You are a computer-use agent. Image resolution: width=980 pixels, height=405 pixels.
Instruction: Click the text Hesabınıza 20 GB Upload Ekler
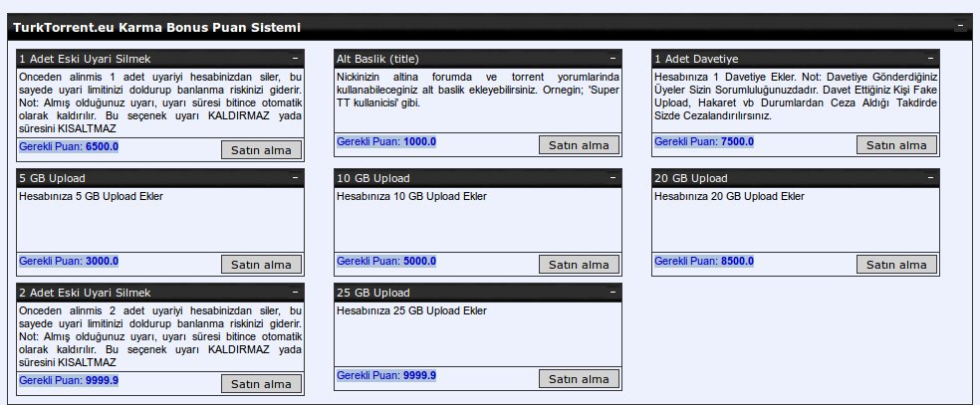pos(729,197)
